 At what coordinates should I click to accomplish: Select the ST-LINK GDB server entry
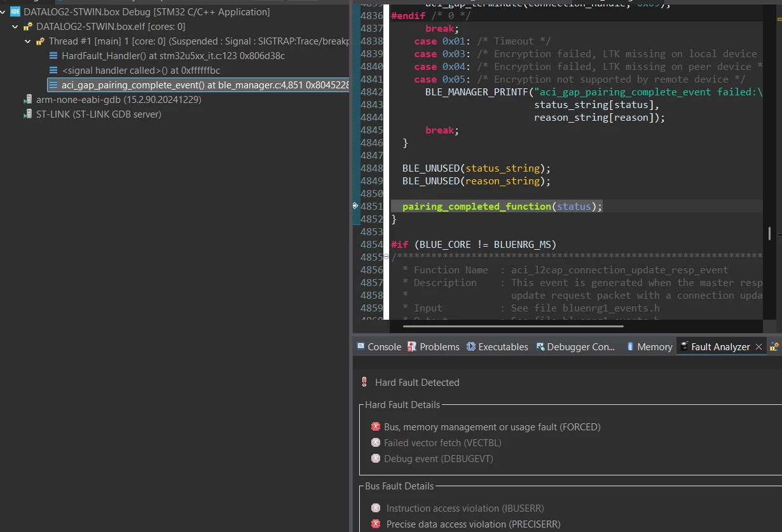pos(99,114)
